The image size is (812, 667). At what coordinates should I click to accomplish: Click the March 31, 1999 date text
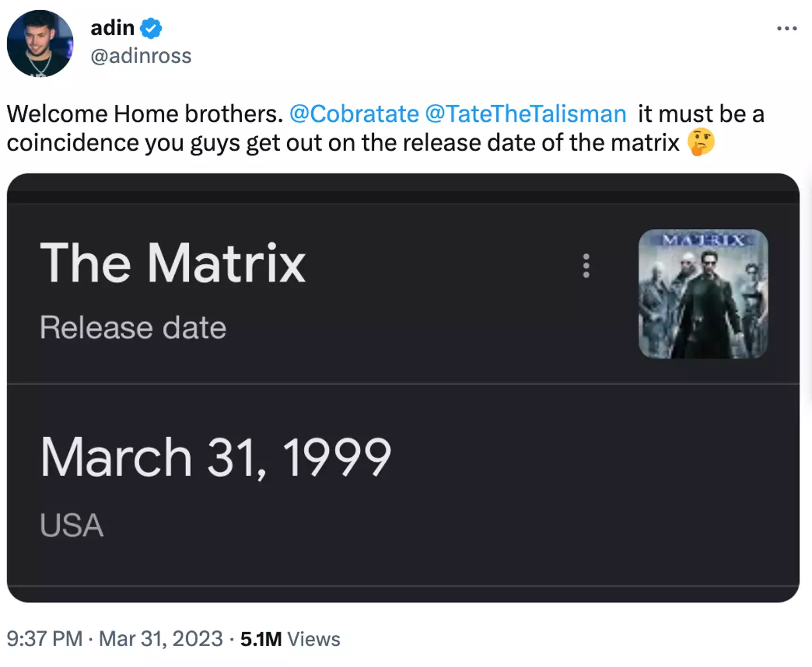215,457
